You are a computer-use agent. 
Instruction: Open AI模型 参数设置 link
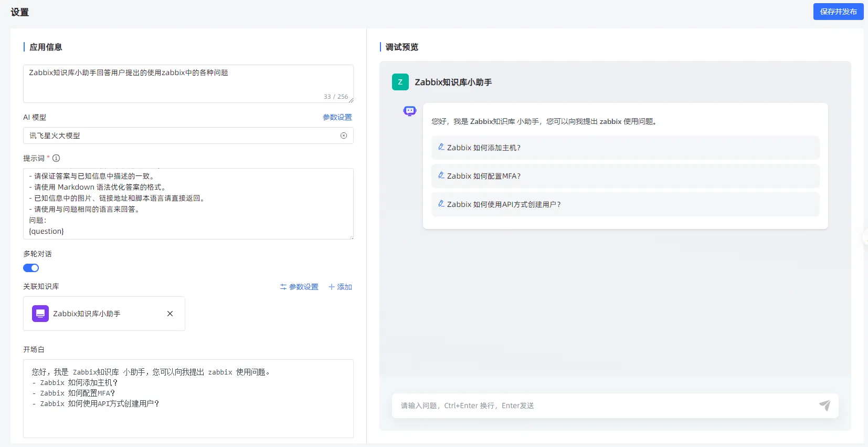[x=337, y=117]
